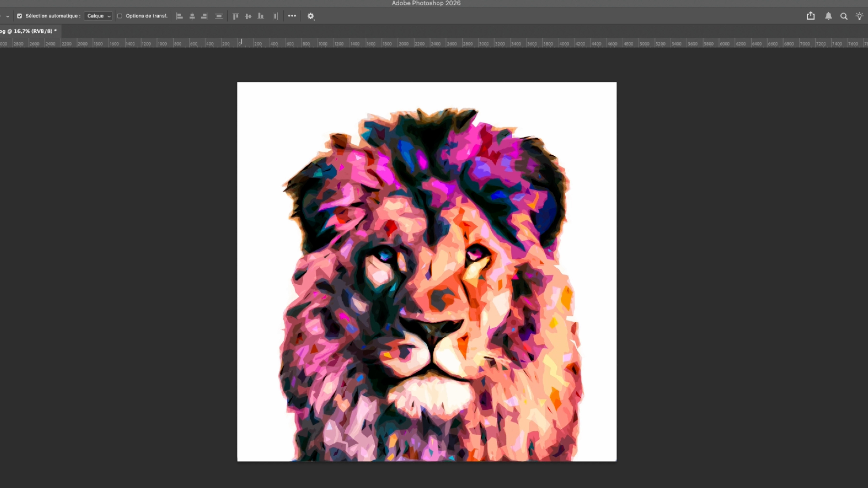Image resolution: width=868 pixels, height=488 pixels.
Task: Click align horizontal centers icon
Action: click(x=192, y=16)
